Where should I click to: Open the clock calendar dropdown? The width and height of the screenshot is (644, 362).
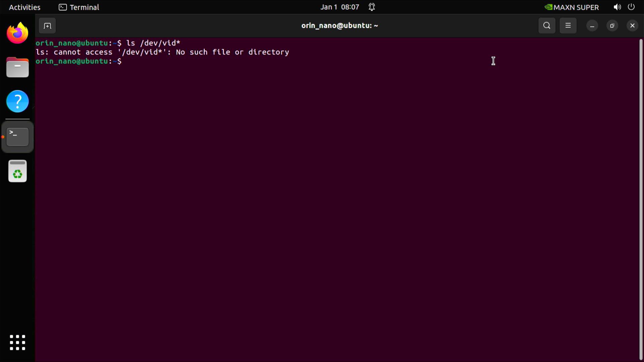pyautogui.click(x=339, y=7)
